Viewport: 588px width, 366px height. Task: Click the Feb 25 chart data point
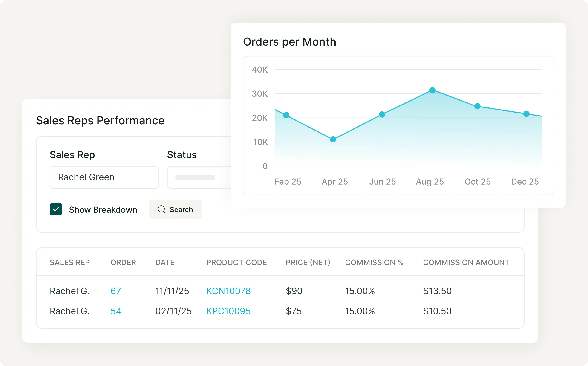(x=286, y=115)
